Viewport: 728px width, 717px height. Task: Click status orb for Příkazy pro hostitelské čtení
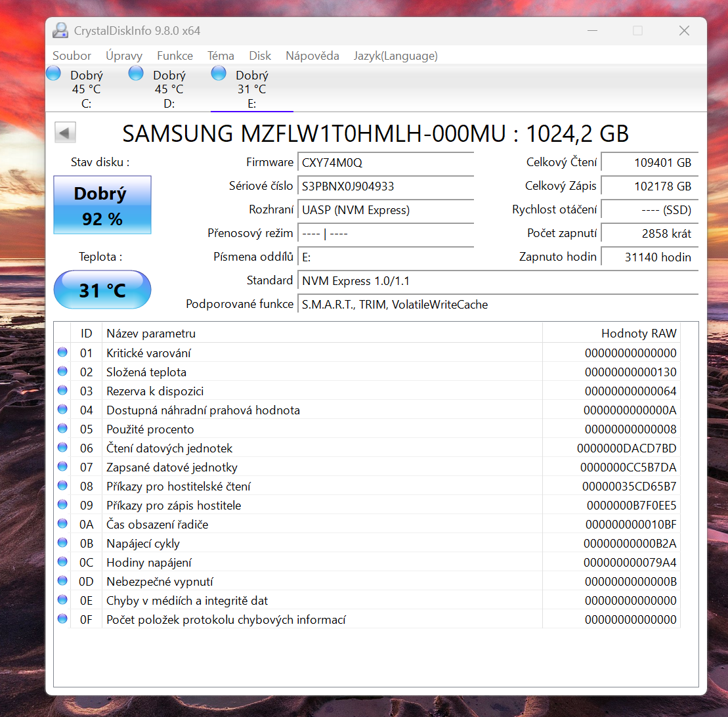click(x=62, y=485)
